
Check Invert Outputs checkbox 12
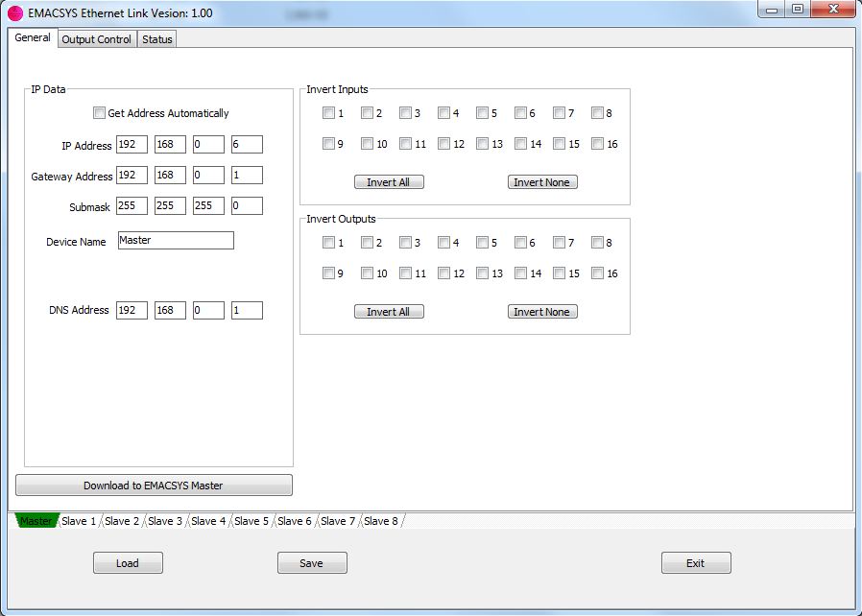coord(443,273)
